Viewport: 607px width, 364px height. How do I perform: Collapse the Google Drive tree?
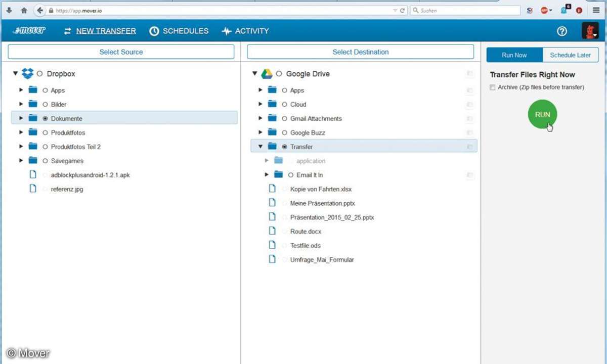[254, 74]
